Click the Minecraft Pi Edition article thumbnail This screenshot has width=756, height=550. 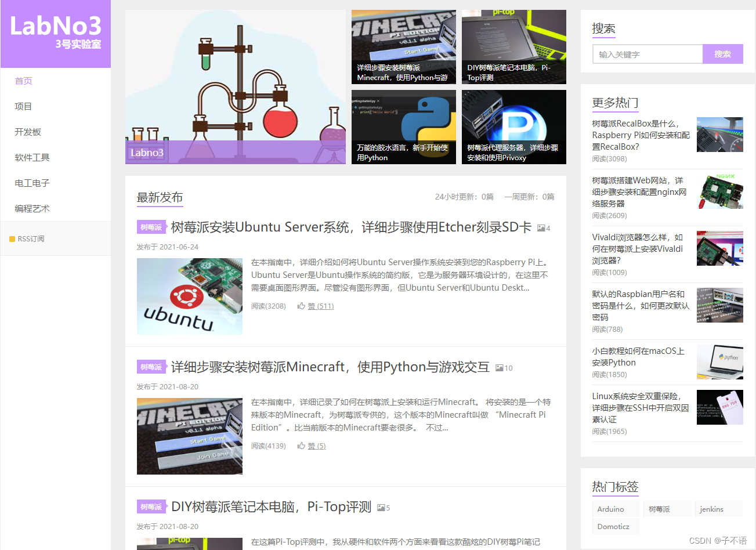coord(190,436)
